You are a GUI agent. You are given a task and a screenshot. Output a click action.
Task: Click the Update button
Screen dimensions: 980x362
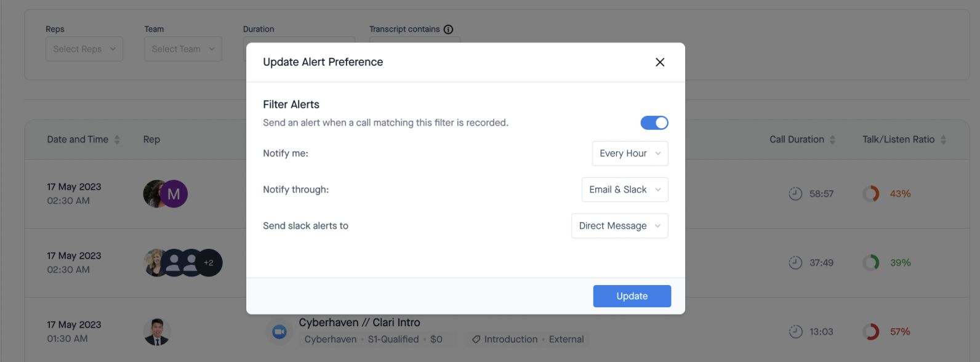click(632, 296)
